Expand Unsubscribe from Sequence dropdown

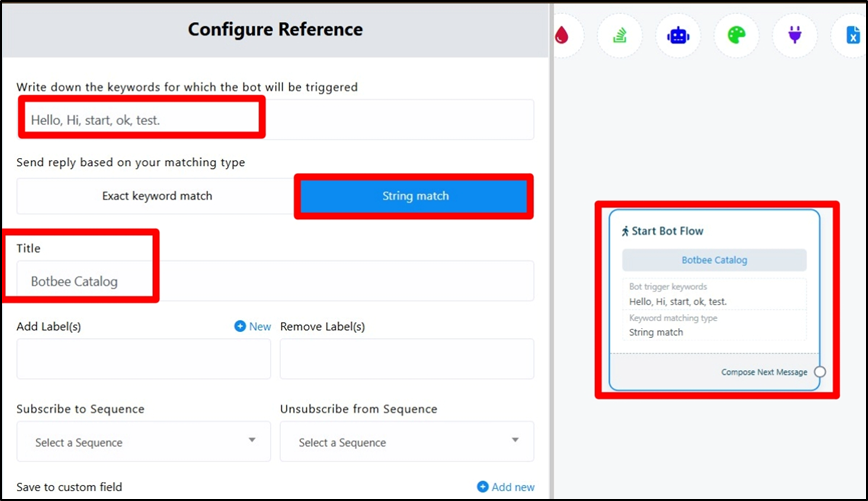click(407, 442)
